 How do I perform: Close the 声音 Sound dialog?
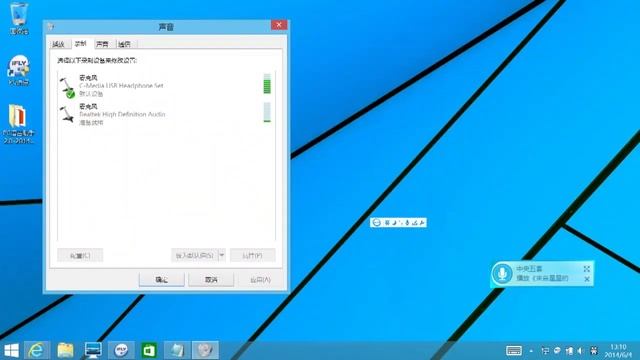pos(279,25)
